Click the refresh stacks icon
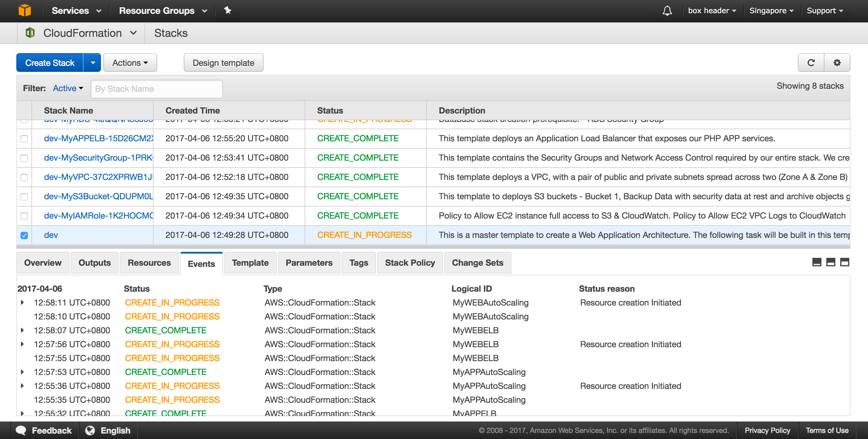 811,62
